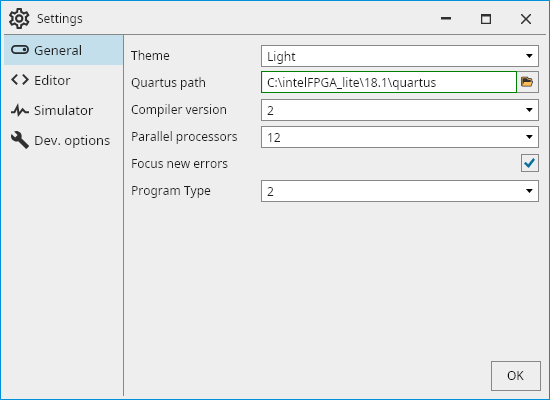This screenshot has height=400, width=550.
Task: Open the Theme dropdown showing Light
Action: [400, 56]
